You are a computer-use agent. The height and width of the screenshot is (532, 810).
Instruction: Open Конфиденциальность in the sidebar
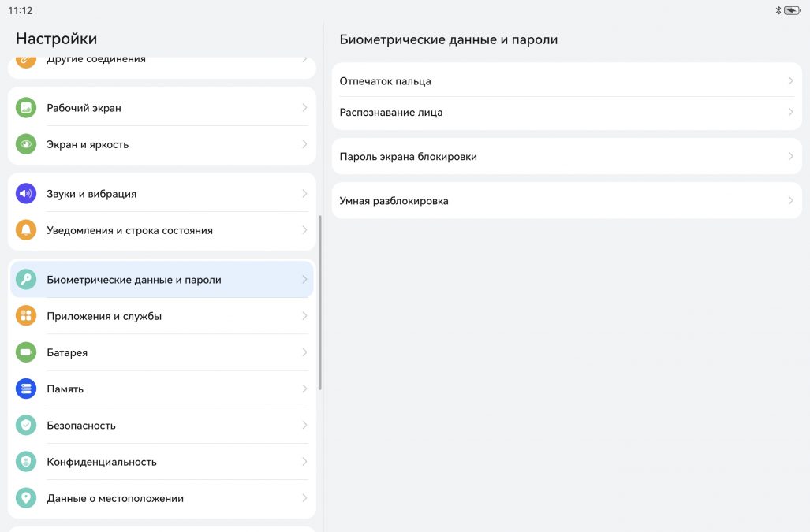[102, 462]
